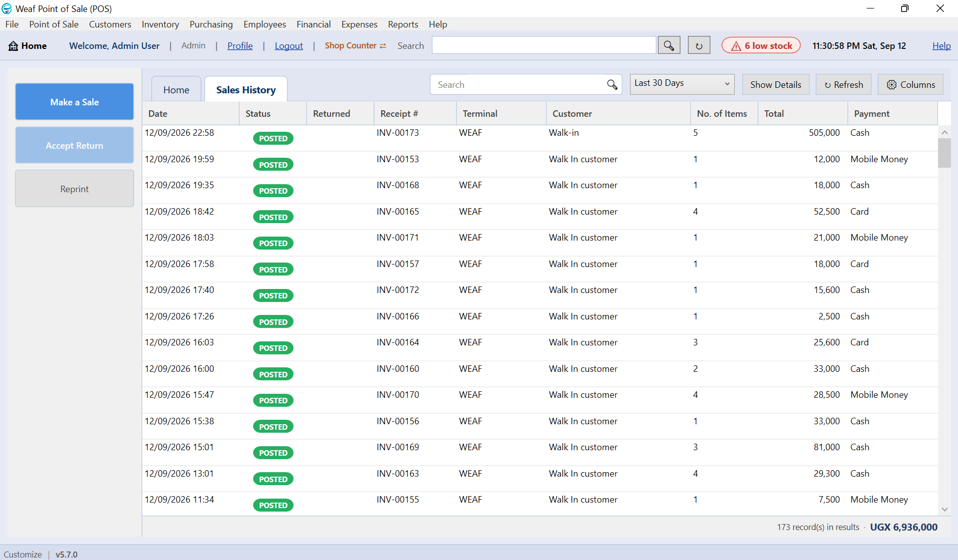Click Accept Return button

74,145
